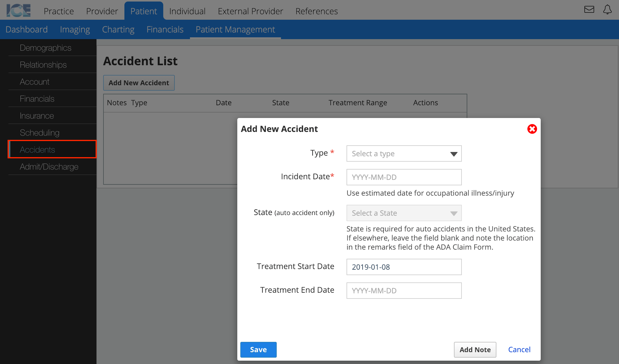Go to the Charting subtab

118,29
